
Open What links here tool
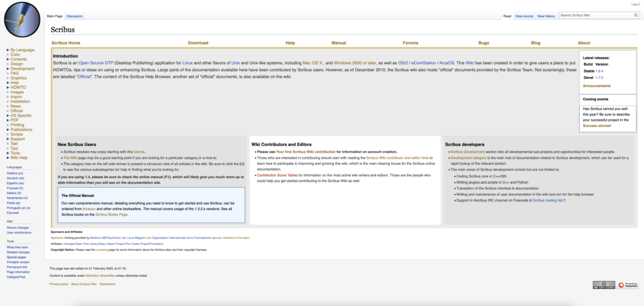(x=17, y=247)
